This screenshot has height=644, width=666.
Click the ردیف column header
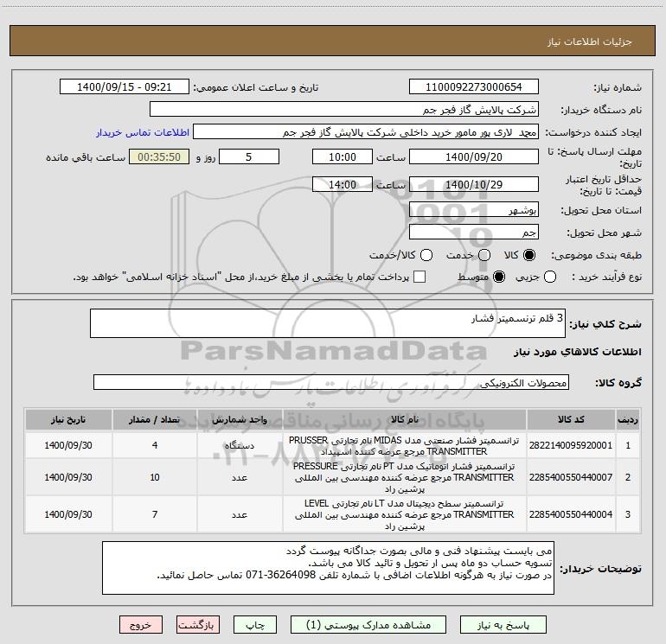(628, 419)
